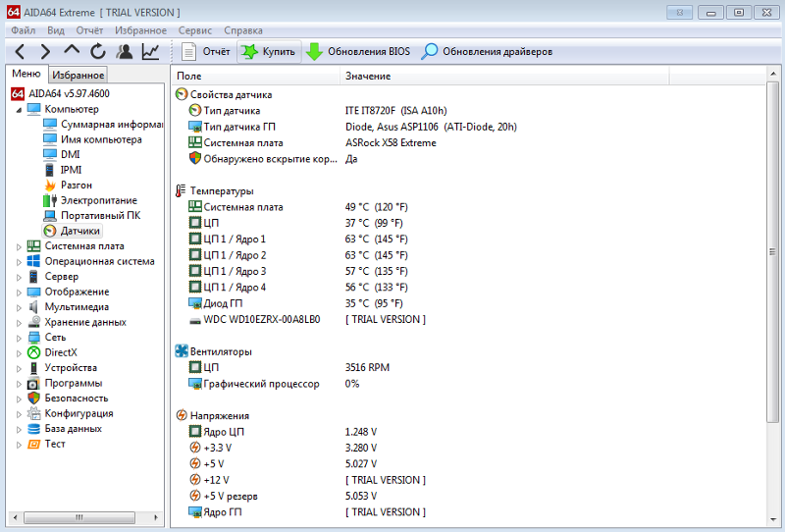785x532 pixels.
Task: Open the Избранное menu
Action: (140, 30)
